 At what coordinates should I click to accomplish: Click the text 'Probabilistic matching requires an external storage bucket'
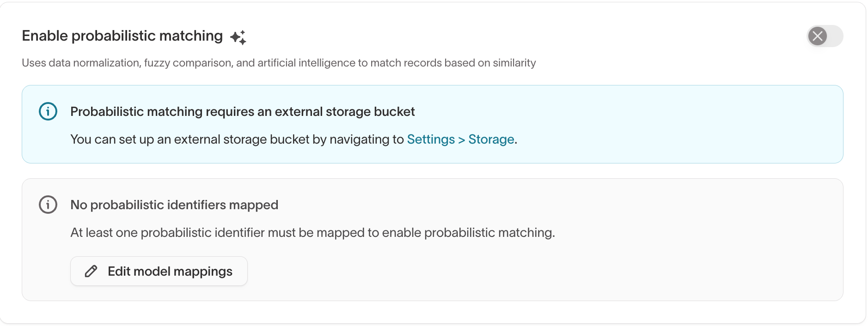click(x=242, y=111)
